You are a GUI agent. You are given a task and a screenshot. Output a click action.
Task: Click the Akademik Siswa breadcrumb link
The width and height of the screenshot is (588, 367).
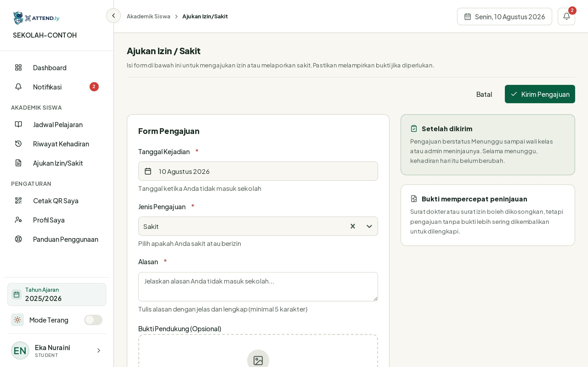pyautogui.click(x=148, y=16)
